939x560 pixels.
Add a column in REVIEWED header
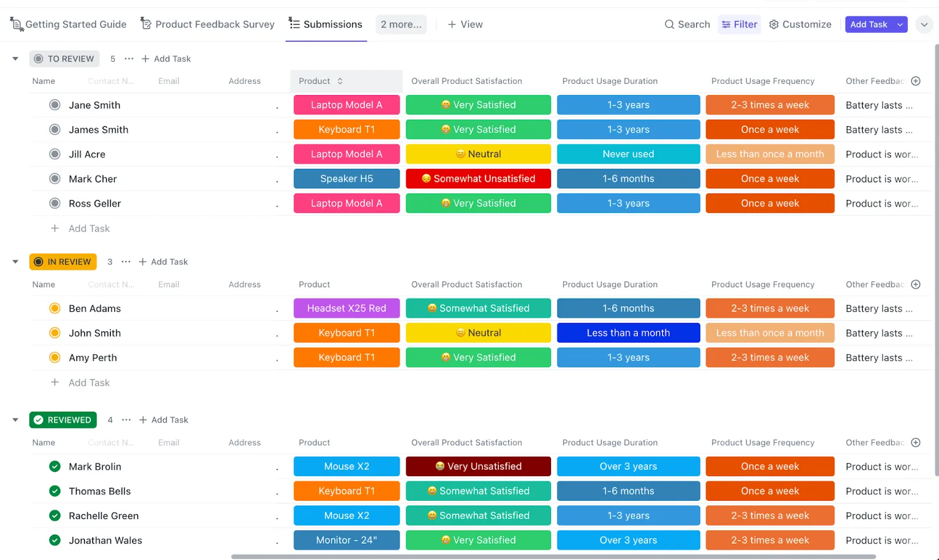[916, 443]
